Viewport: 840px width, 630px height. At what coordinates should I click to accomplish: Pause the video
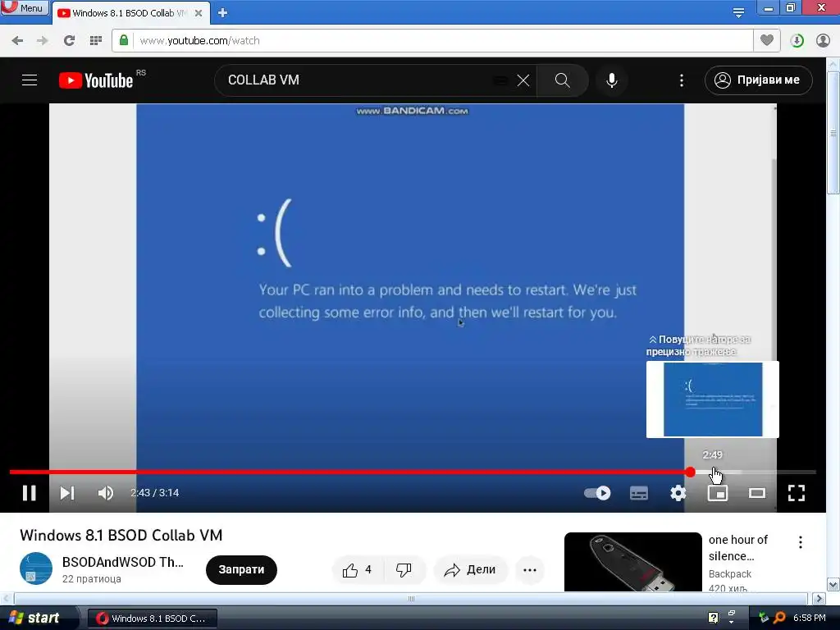pyautogui.click(x=30, y=493)
